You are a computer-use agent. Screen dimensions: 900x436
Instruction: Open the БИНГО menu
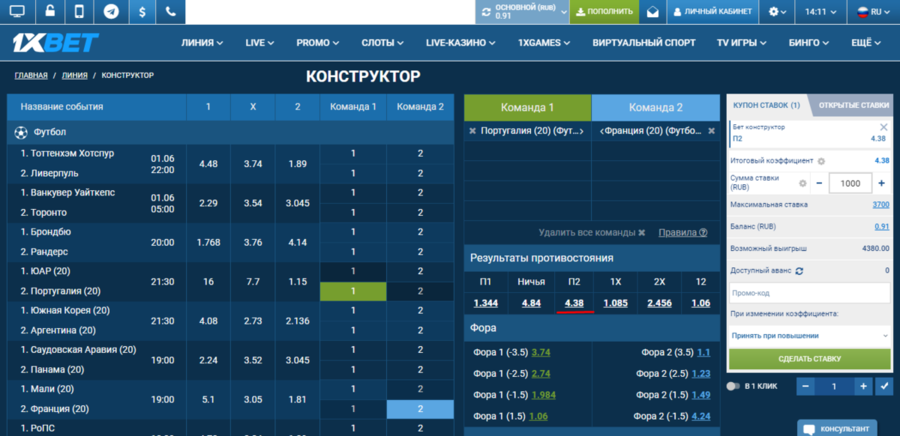(809, 42)
